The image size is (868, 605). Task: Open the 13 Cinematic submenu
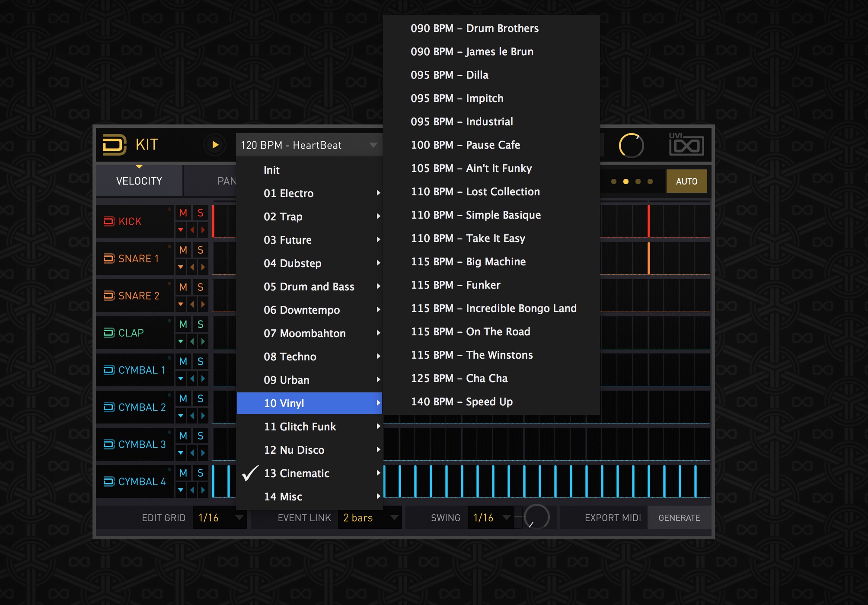pyautogui.click(x=310, y=473)
